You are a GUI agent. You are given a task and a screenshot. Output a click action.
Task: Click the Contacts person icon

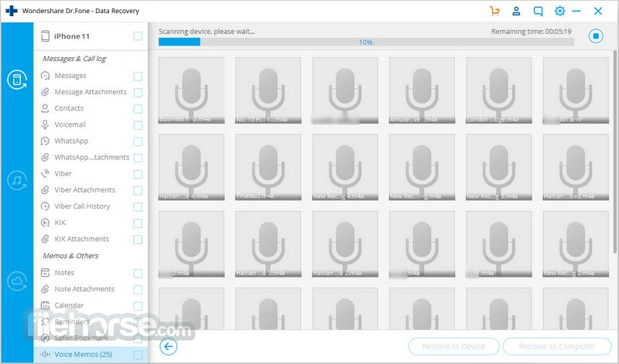point(46,108)
